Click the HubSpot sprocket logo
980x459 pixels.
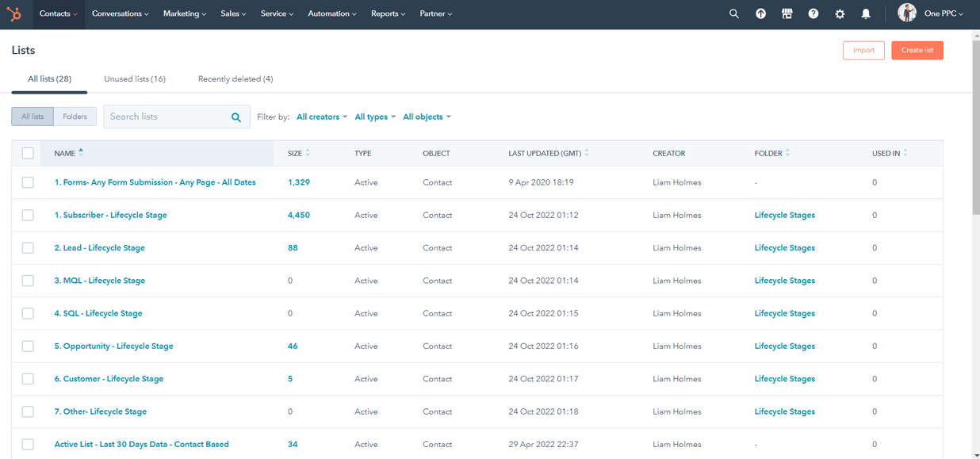pyautogui.click(x=14, y=14)
